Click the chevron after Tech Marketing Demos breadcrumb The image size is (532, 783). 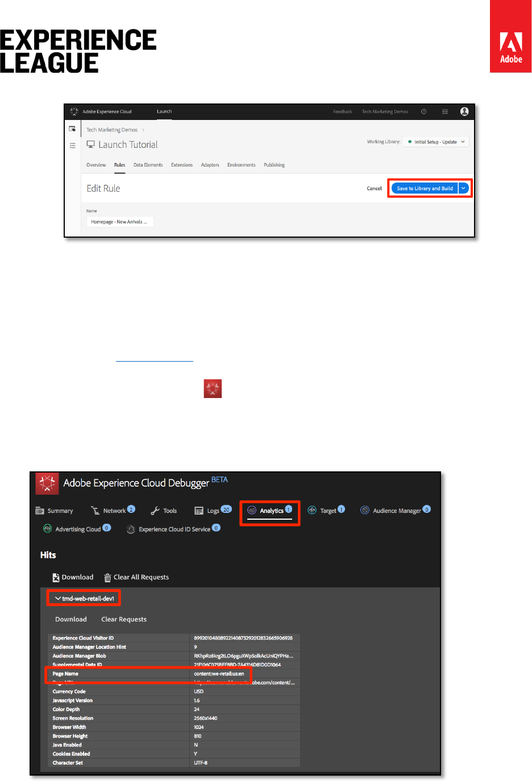tap(143, 130)
